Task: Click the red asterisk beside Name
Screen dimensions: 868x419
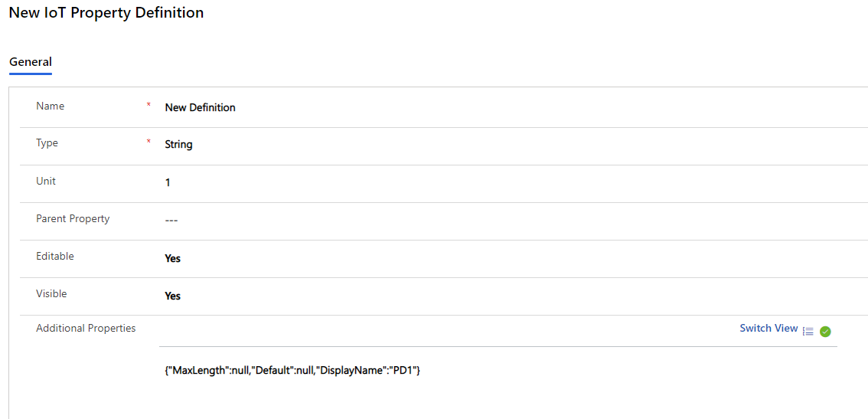Action: tap(148, 105)
